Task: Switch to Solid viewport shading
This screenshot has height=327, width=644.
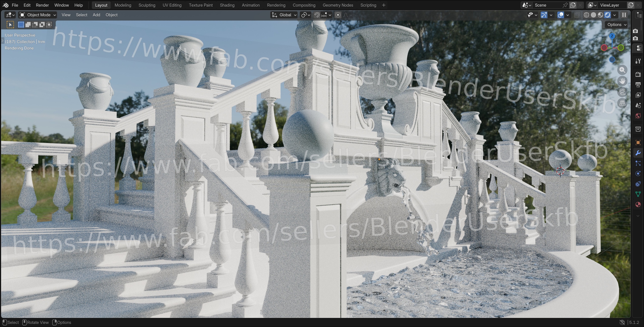Action: point(593,15)
